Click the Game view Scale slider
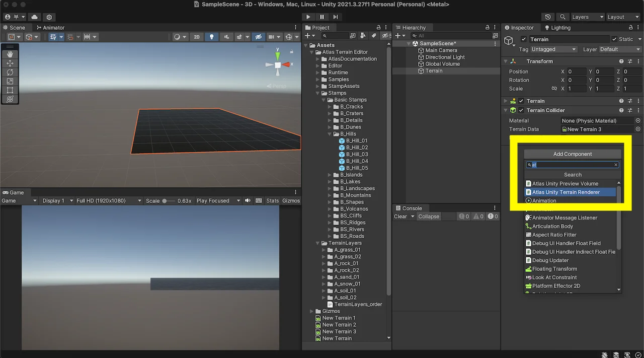The width and height of the screenshot is (644, 358). pyautogui.click(x=169, y=200)
